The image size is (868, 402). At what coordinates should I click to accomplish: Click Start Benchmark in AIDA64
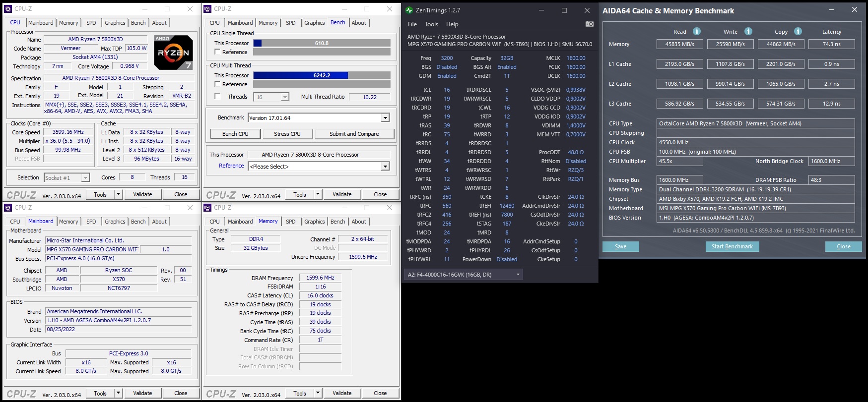[x=733, y=246]
